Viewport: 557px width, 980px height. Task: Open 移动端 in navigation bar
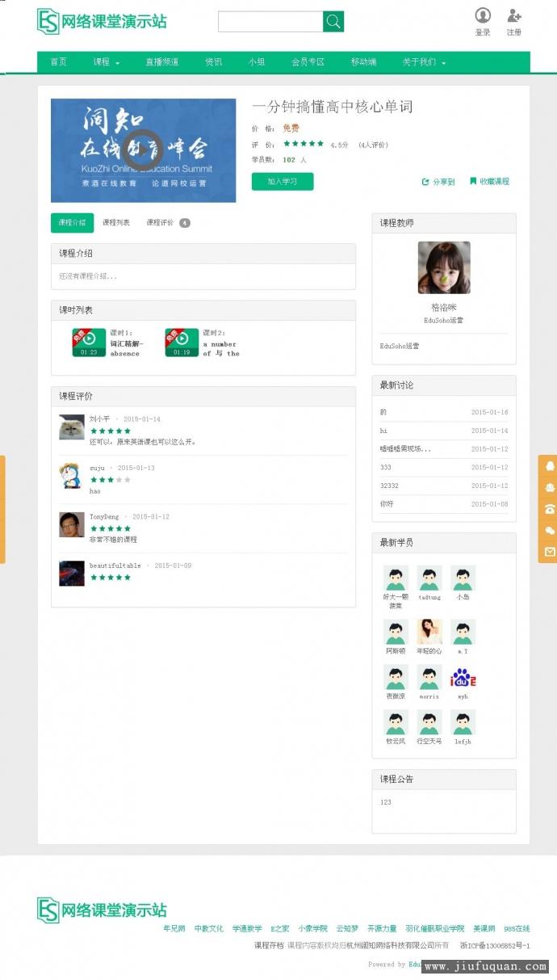[363, 62]
